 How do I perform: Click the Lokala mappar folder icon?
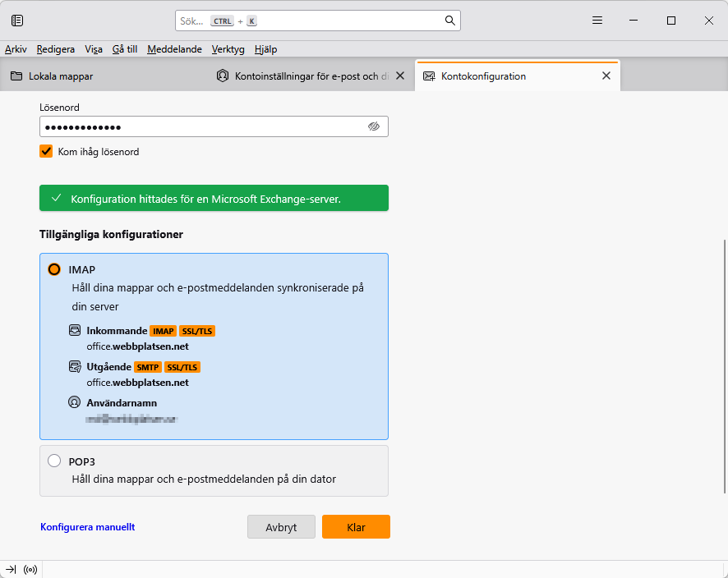pos(16,76)
